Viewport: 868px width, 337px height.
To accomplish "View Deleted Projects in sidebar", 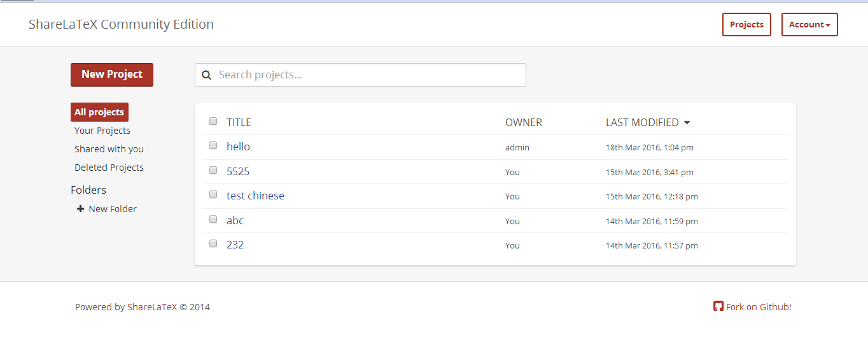I will (109, 168).
